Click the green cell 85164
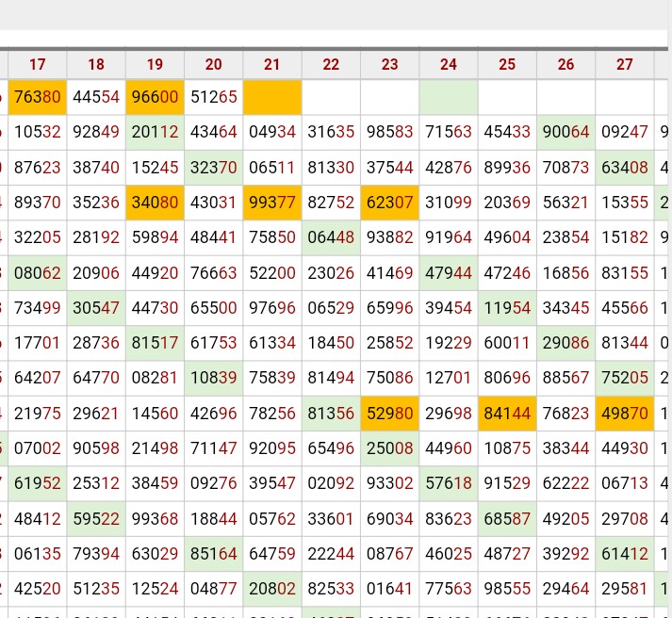 coord(213,554)
